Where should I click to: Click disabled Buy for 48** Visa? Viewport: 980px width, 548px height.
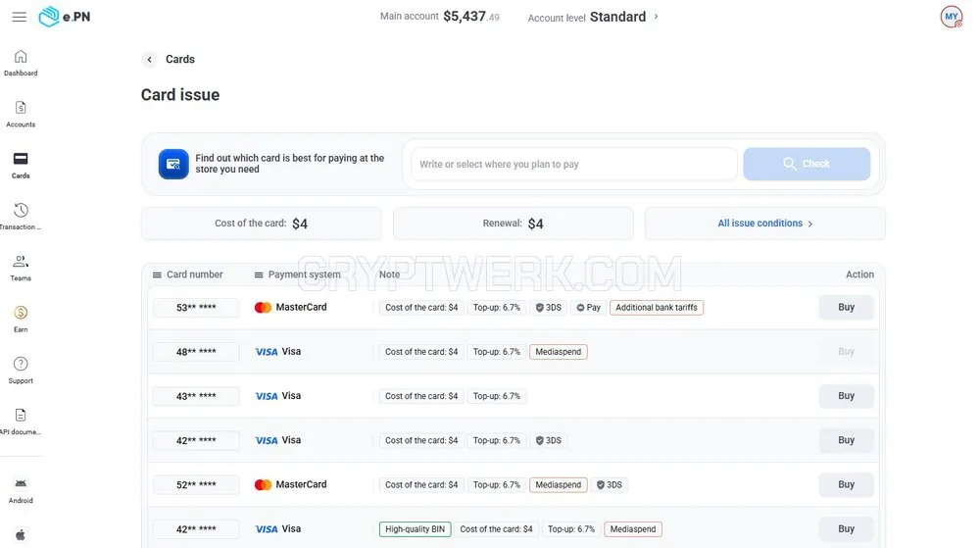(x=846, y=352)
